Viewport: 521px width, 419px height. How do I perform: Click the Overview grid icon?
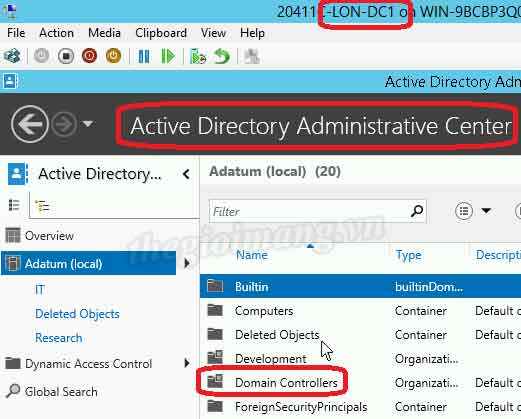point(13,235)
